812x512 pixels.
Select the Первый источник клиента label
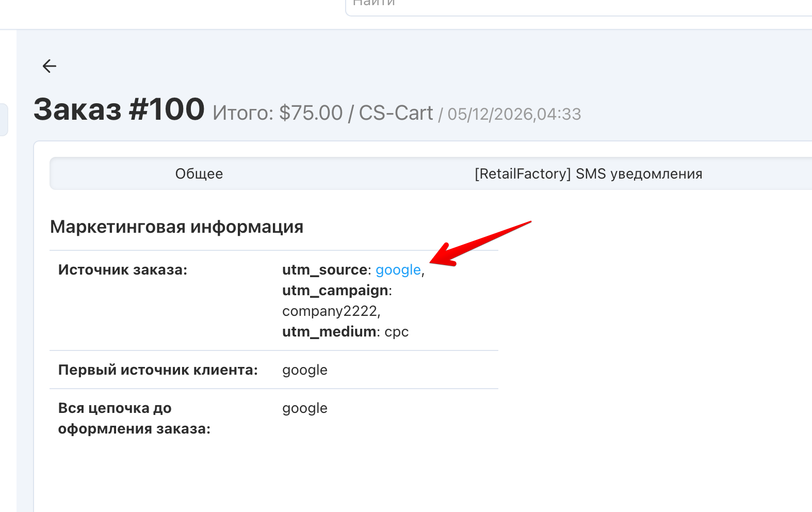click(158, 370)
